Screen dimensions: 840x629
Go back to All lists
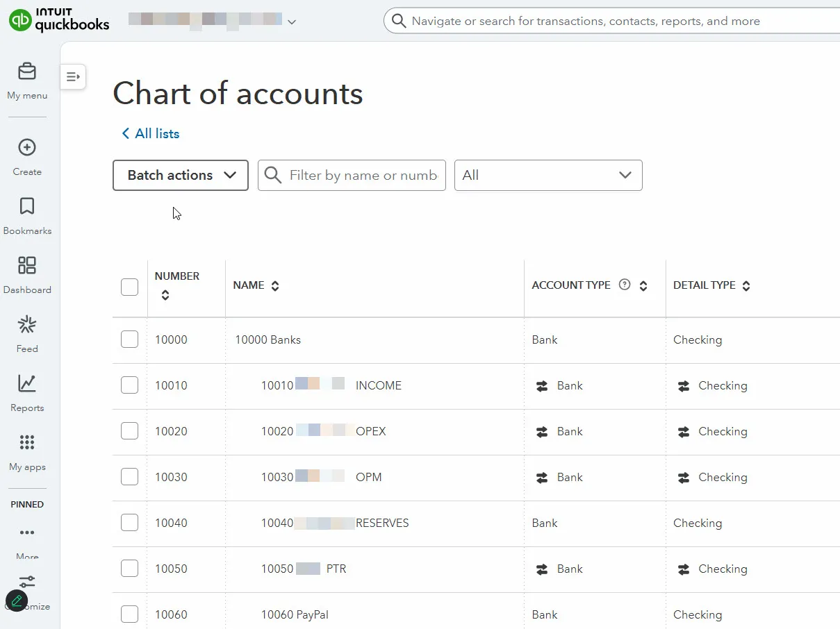coord(151,134)
